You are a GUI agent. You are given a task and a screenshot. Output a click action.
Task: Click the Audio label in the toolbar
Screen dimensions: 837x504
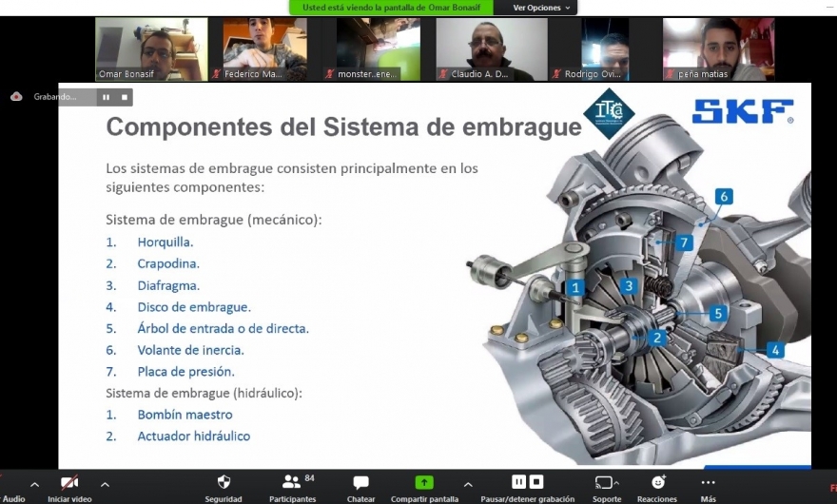tap(13, 498)
